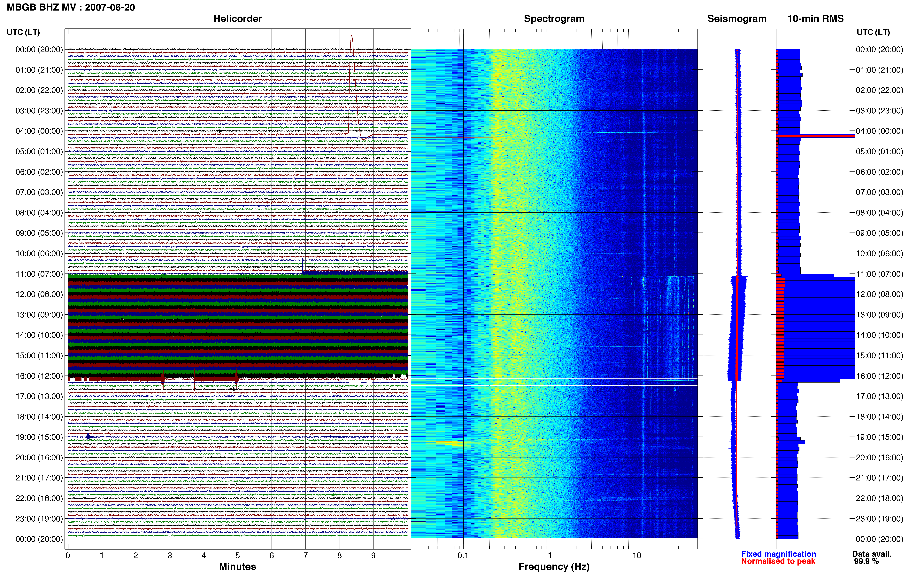This screenshot has height=578, width=924.
Task: Click the 8 tick on the Minutes axis
Action: coord(340,555)
